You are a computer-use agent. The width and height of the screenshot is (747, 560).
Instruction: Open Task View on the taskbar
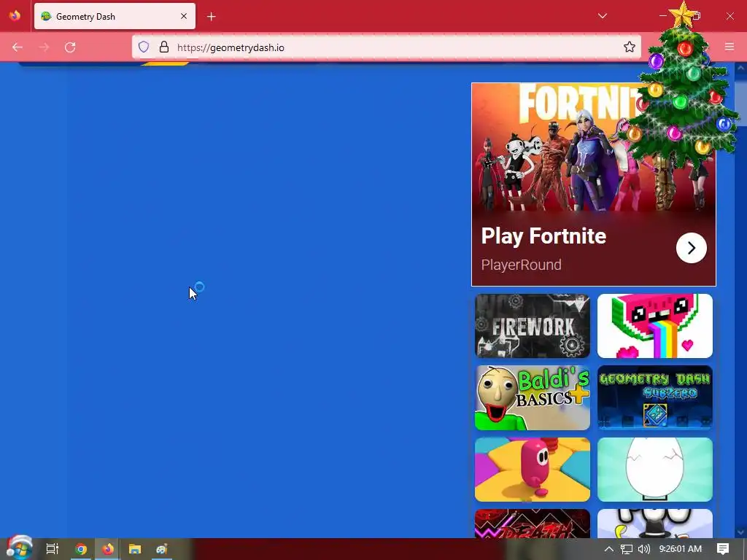pos(52,549)
